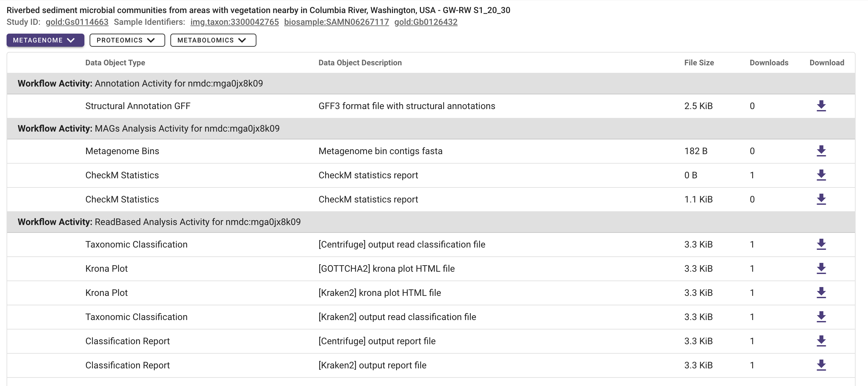Download the Structural Annotation GFF file
Viewport: 868px width, 386px height.
click(x=821, y=106)
